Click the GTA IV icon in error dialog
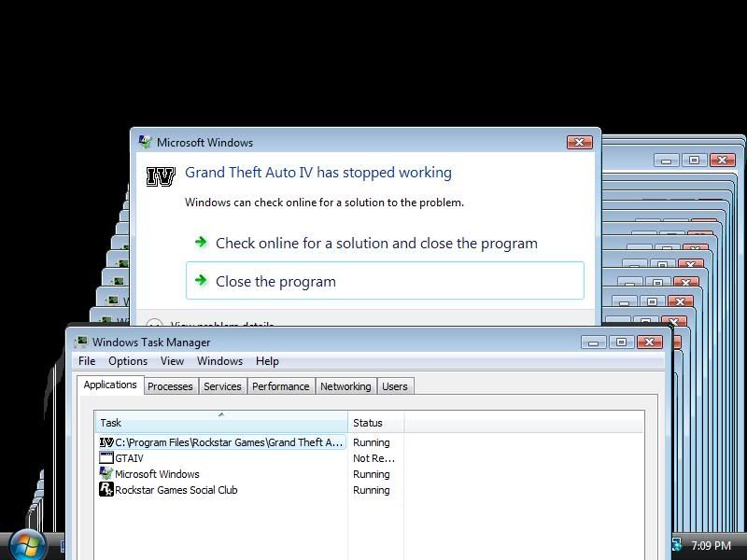The width and height of the screenshot is (747, 560). [162, 175]
